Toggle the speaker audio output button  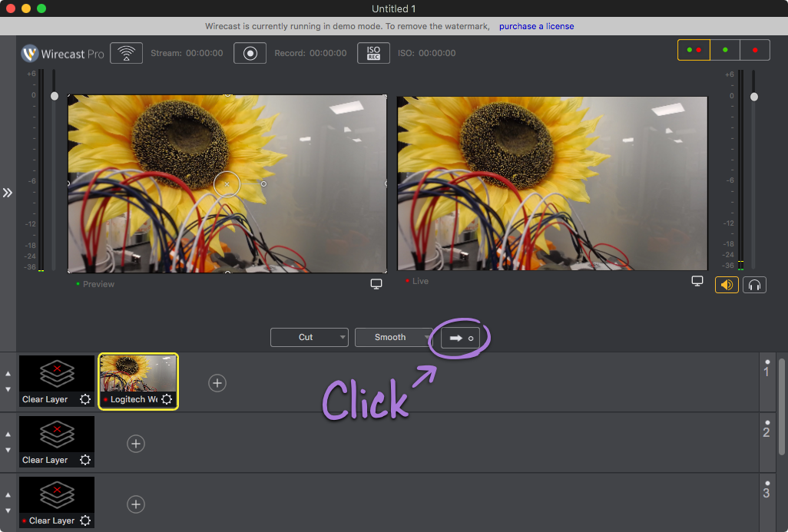coord(727,285)
